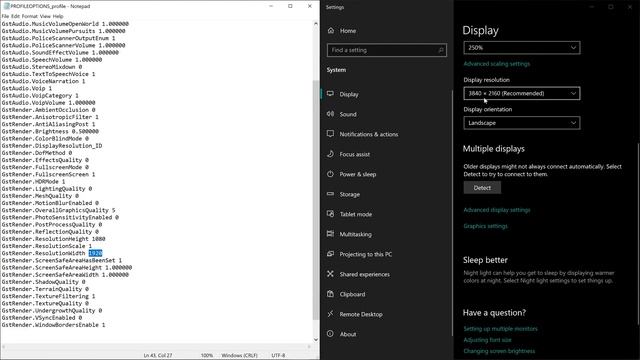The height and width of the screenshot is (360, 640).
Task: Click the Notifications & actions icon
Action: [330, 134]
